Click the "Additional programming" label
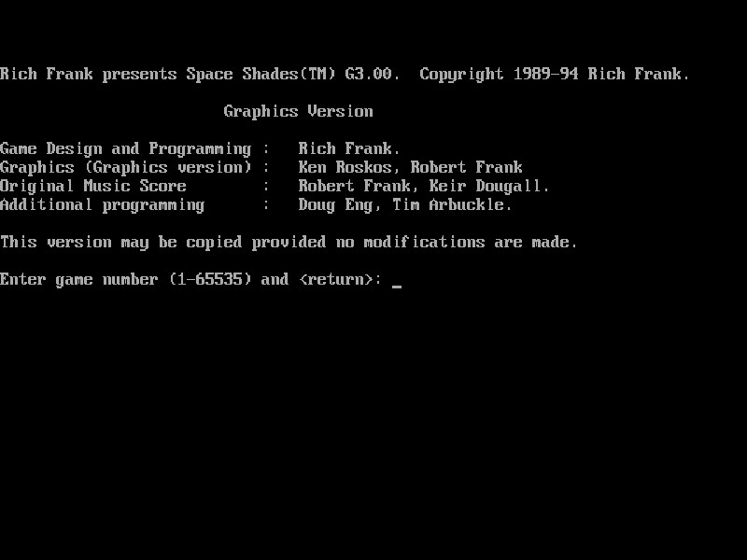 103,204
